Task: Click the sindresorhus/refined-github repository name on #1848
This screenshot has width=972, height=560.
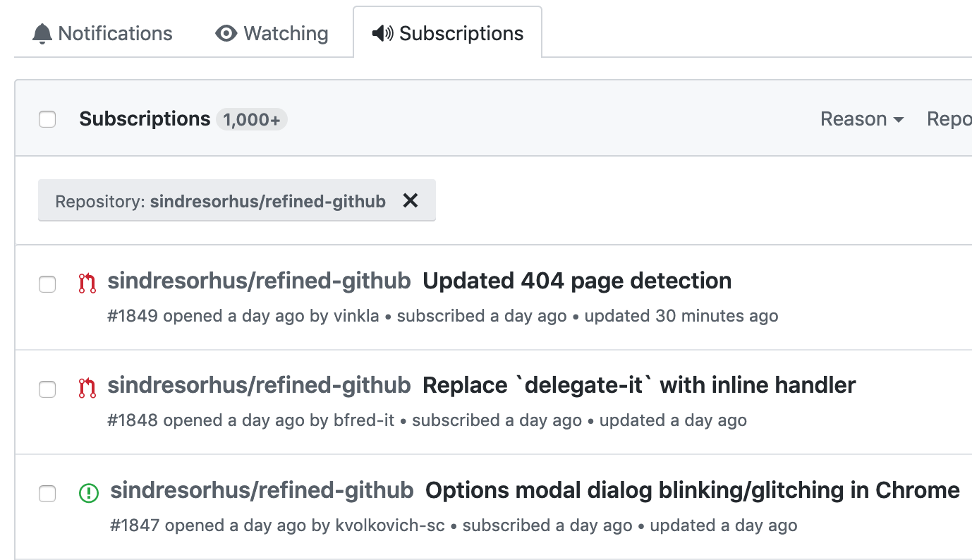Action: (259, 386)
